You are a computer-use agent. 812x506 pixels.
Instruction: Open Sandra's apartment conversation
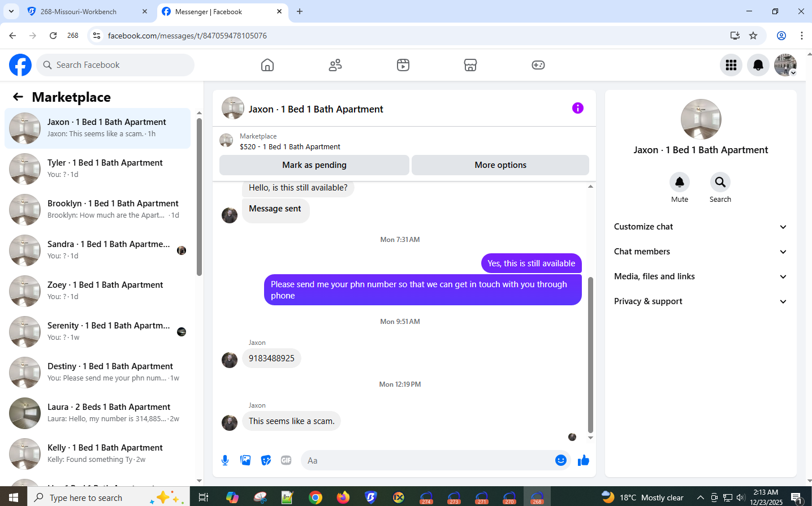97,250
